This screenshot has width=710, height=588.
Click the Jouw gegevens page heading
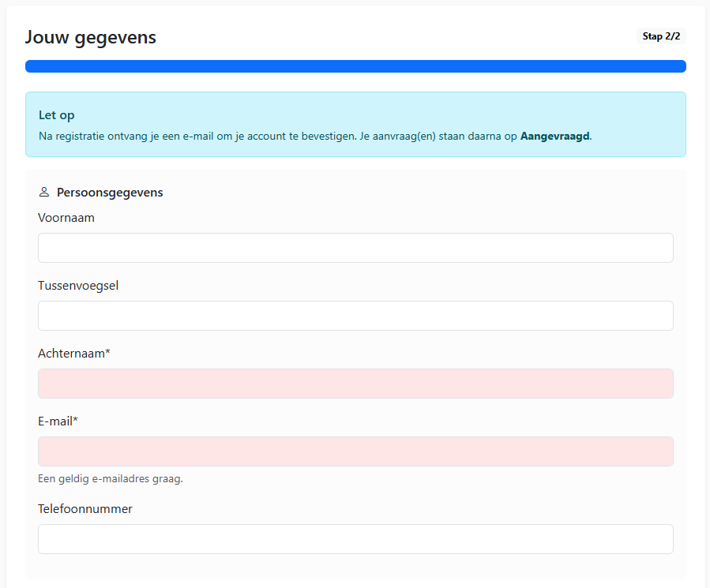click(91, 37)
